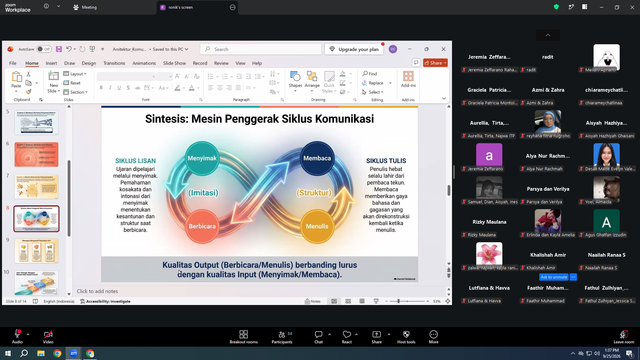Click the Share button in PowerPoint
Image resolution: width=640 pixels, height=360 pixels.
(435, 63)
